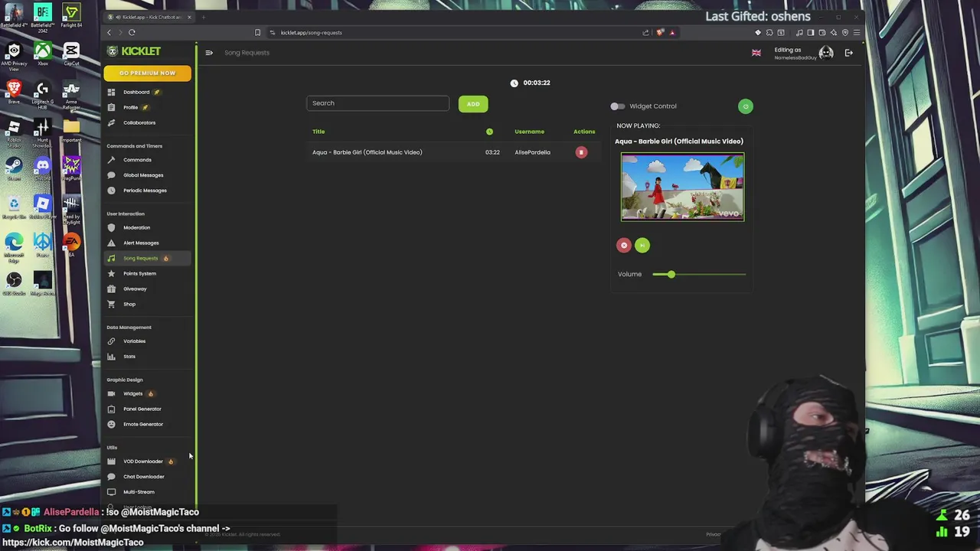Click the red stop button under thumbnail
This screenshot has height=551, width=980.
[x=624, y=245]
